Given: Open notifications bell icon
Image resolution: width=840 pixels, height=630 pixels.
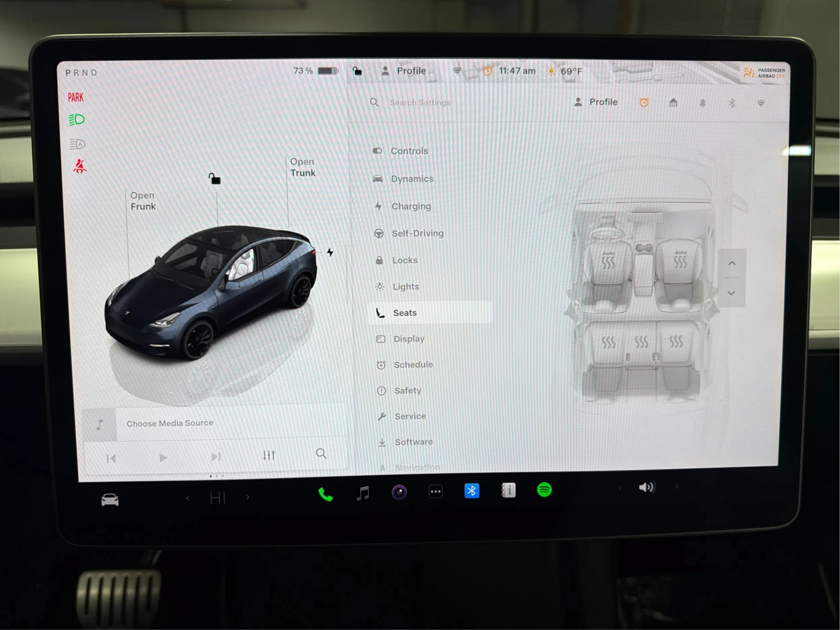Looking at the screenshot, I should point(702,103).
